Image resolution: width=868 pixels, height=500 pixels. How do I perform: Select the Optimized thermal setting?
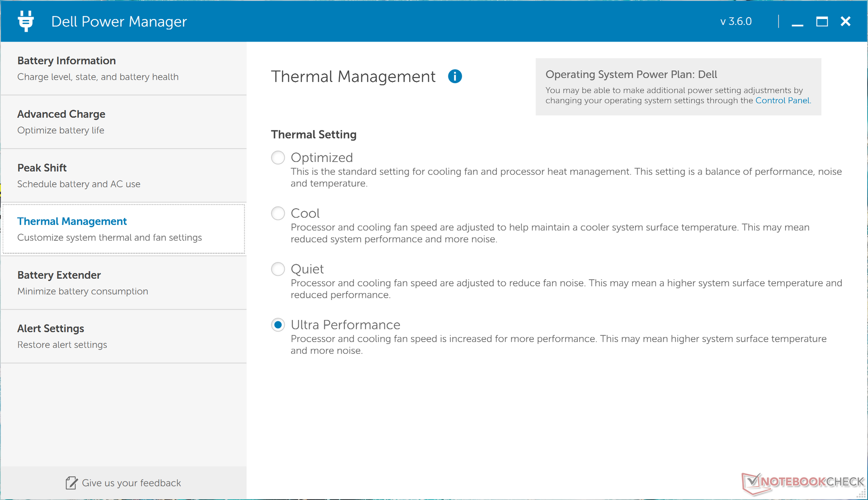coord(278,157)
